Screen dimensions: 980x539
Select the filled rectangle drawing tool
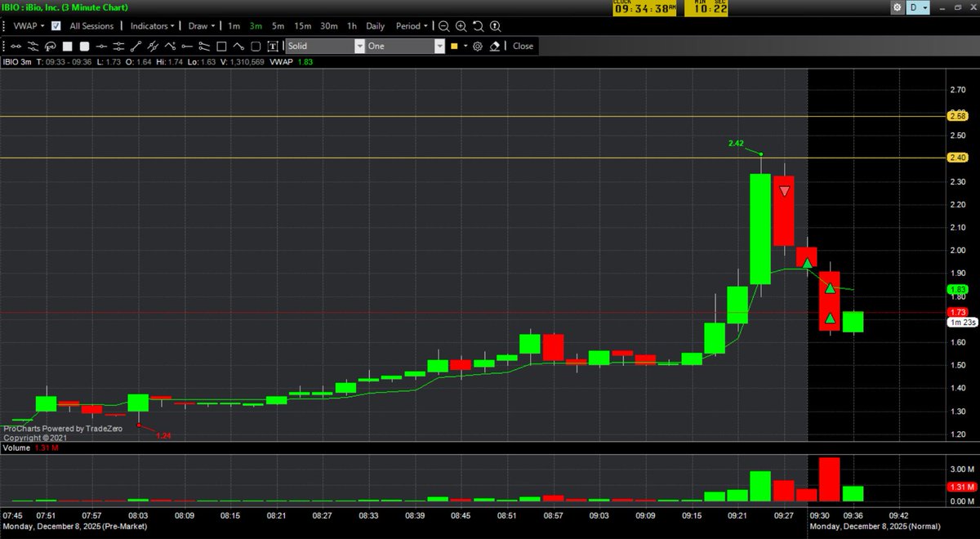pyautogui.click(x=67, y=47)
